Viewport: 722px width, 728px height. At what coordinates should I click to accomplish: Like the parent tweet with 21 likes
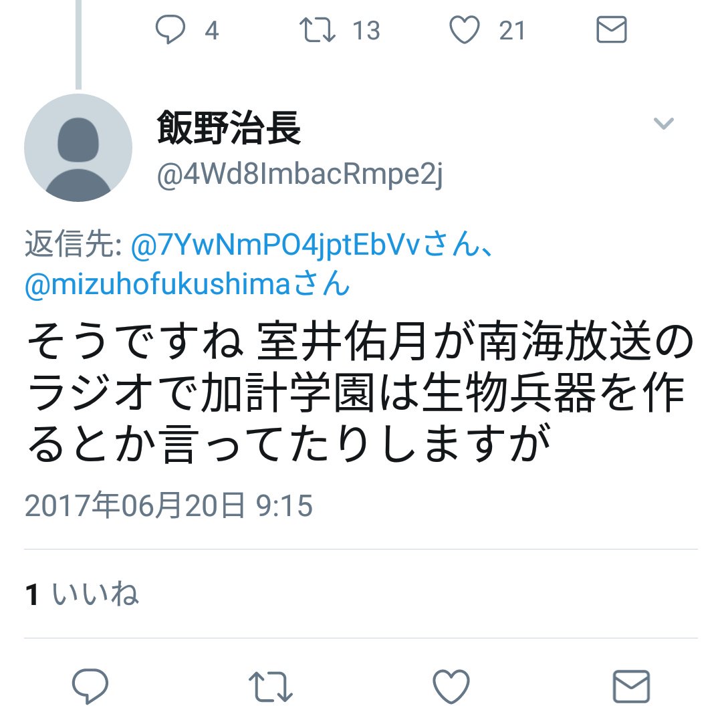click(465, 29)
